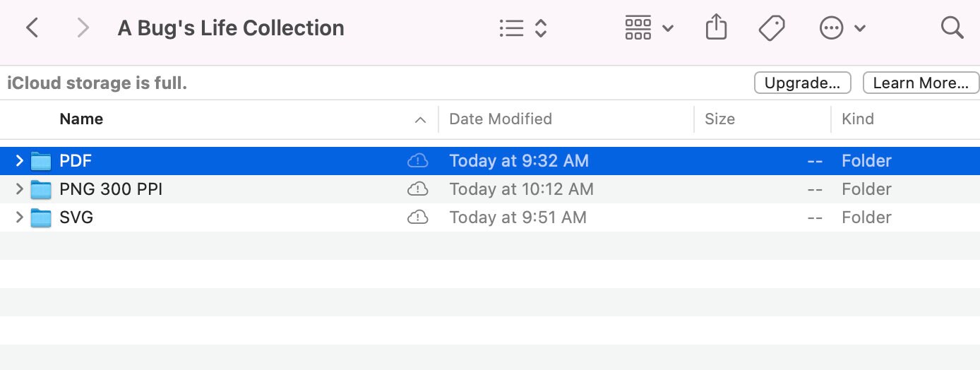Viewport: 980px width, 370px height.
Task: Open the More actions ellipsis menu
Action: coord(832,28)
